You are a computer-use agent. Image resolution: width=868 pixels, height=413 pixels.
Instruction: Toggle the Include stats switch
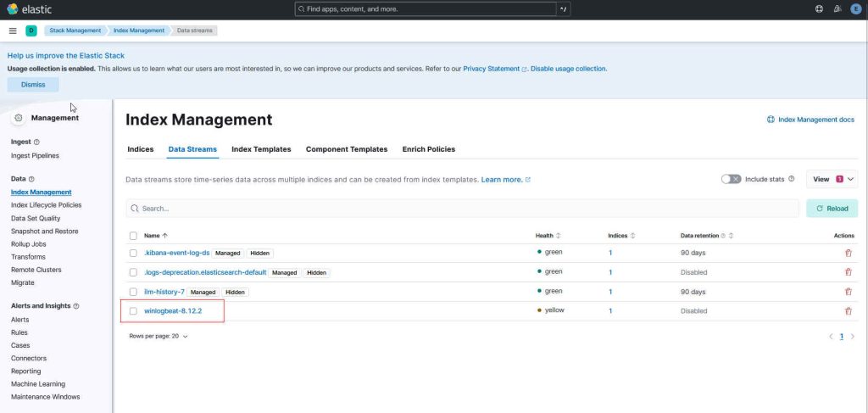click(731, 180)
